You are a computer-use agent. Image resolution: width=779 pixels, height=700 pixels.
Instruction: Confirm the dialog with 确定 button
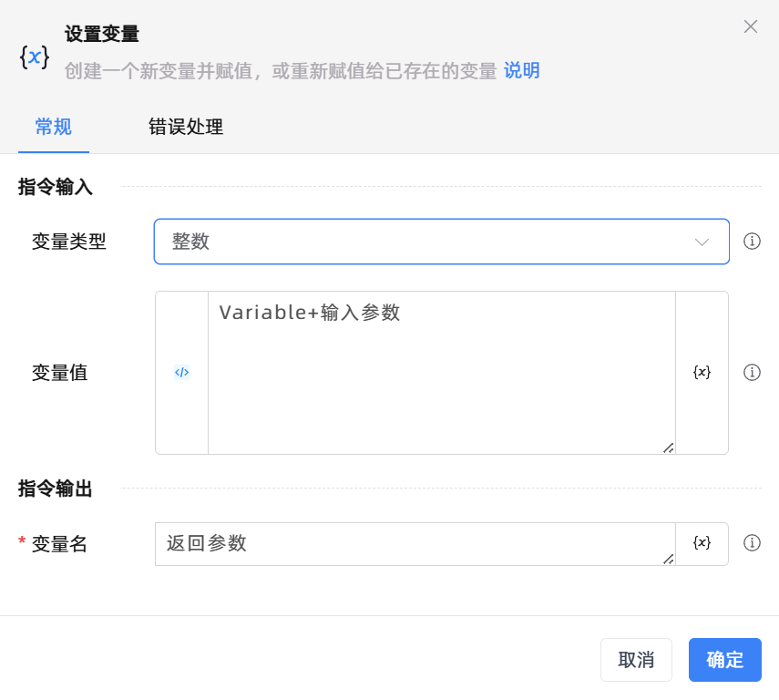pyautogui.click(x=724, y=659)
